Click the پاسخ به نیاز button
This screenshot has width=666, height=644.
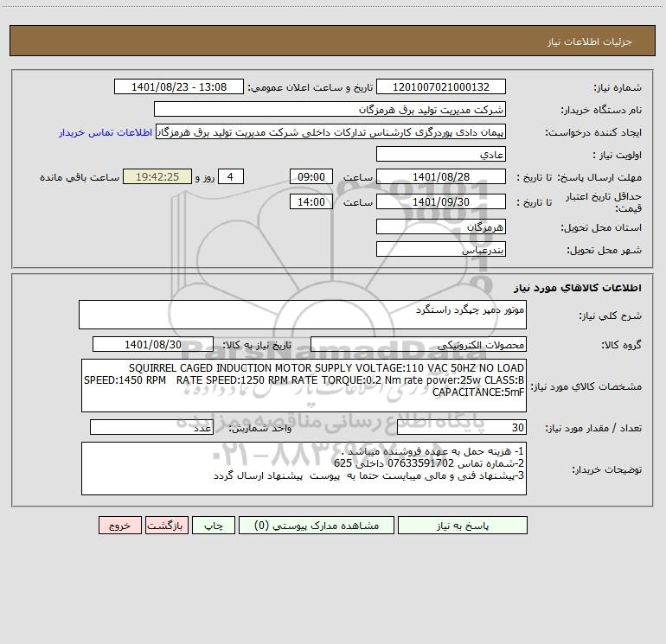pyautogui.click(x=463, y=526)
